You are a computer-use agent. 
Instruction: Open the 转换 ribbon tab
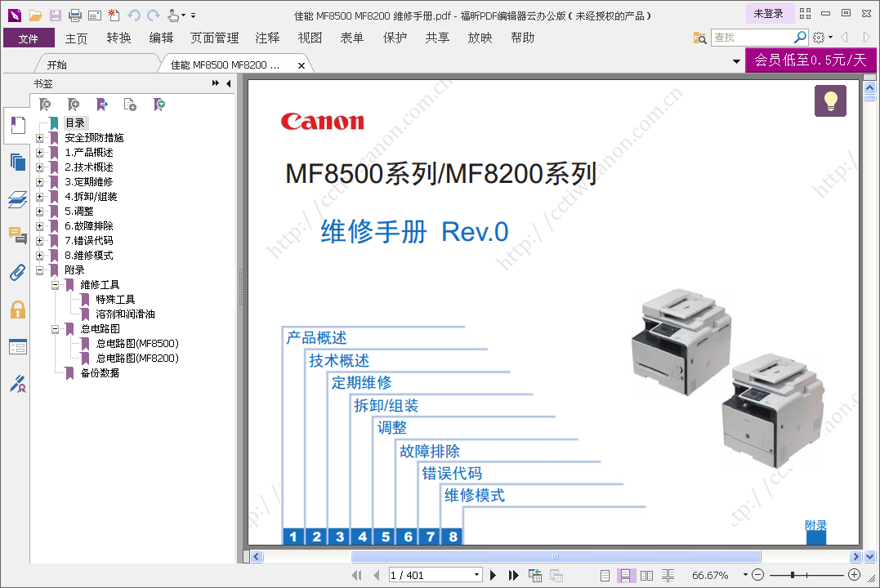[119, 38]
